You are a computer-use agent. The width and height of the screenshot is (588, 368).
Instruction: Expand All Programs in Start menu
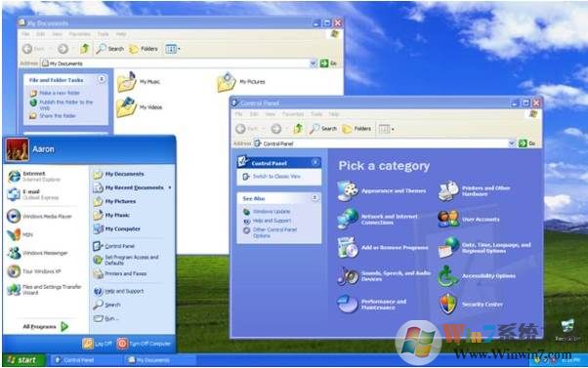(x=45, y=326)
